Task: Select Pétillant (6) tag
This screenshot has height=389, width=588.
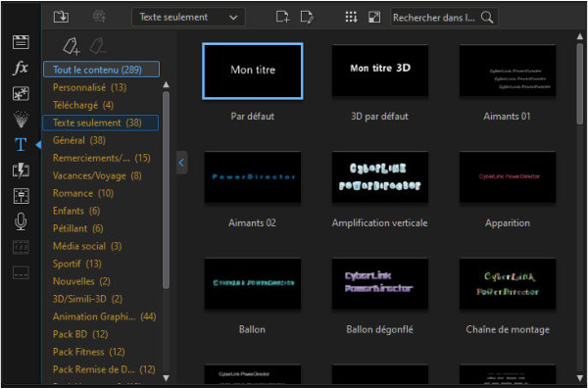Action: [x=78, y=228]
